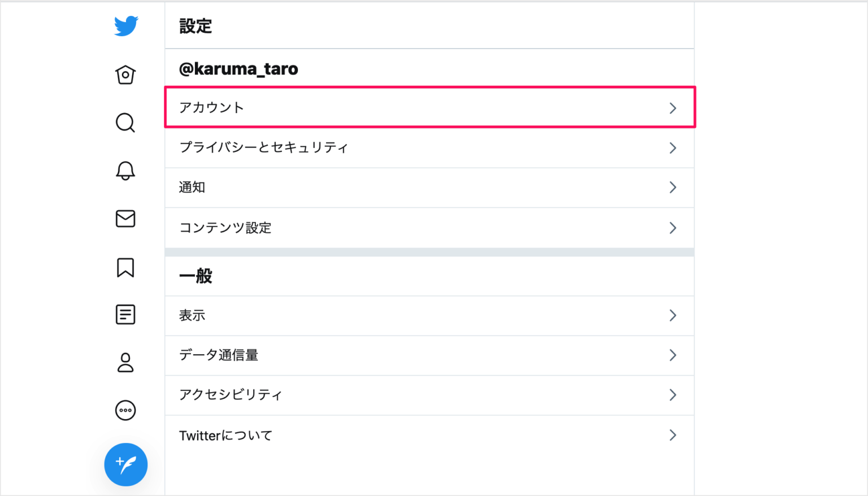868x496 pixels.
Task: Open the Lists icon in sidebar
Action: tap(125, 315)
